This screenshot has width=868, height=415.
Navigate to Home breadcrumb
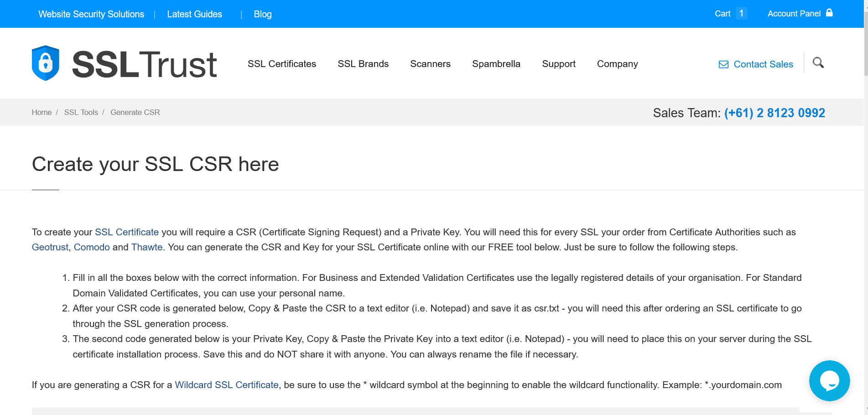click(42, 112)
